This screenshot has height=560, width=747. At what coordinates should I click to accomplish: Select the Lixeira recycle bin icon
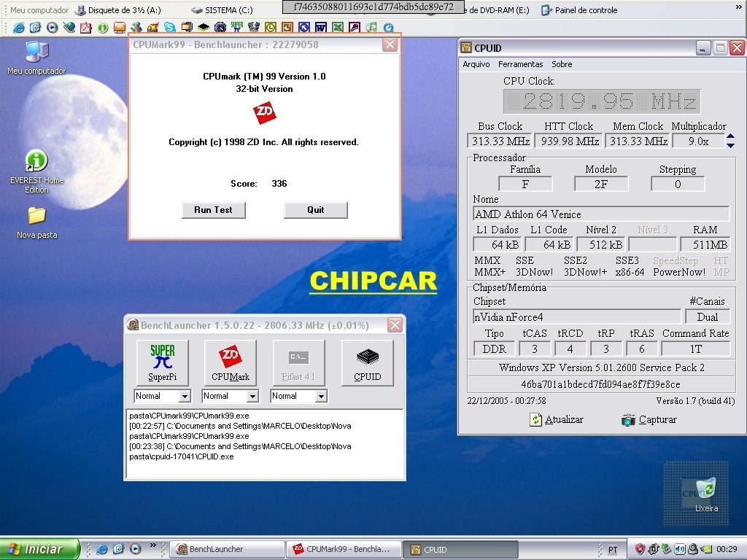pos(705,495)
